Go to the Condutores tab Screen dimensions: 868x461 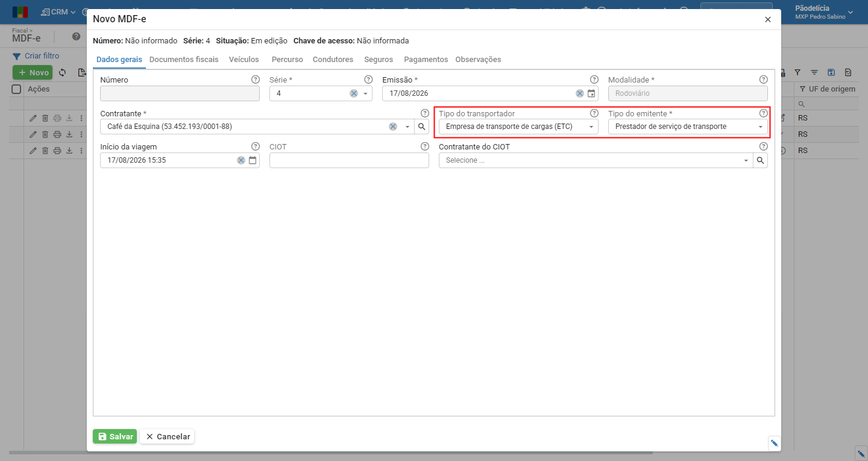(x=333, y=60)
